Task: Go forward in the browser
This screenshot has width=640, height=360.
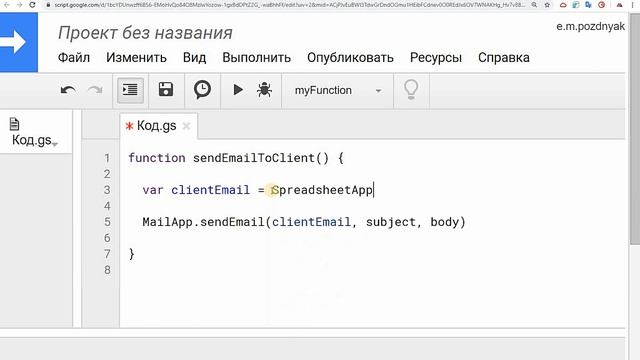Action: 19,5
